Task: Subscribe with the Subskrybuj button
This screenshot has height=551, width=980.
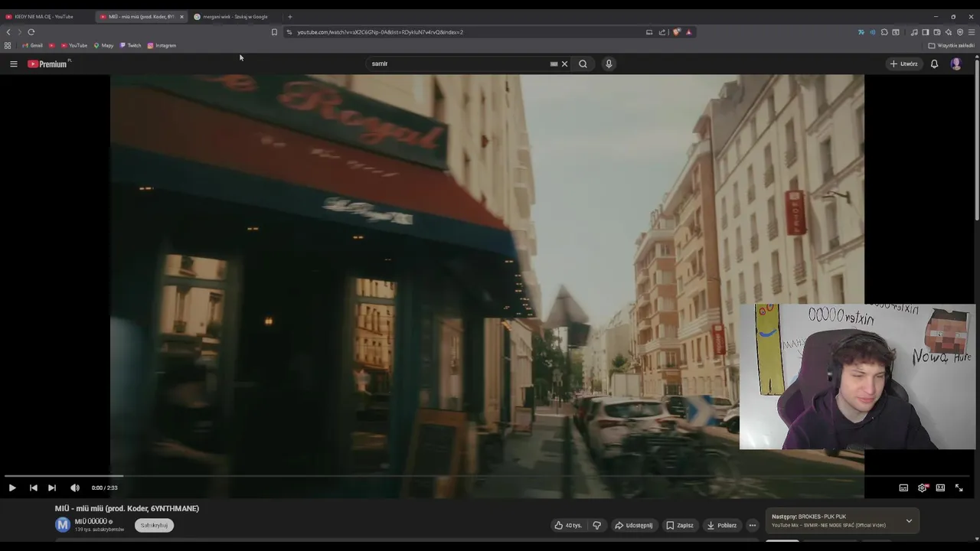Action: (154, 525)
